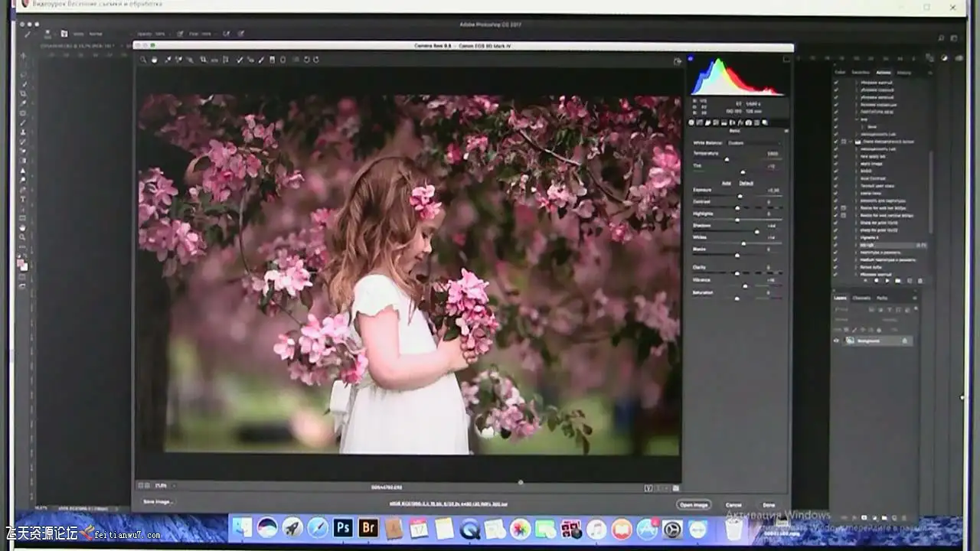Screen dimensions: 980x551
Task: Toggle Camera Raw full screen mode icon
Action: (x=678, y=61)
